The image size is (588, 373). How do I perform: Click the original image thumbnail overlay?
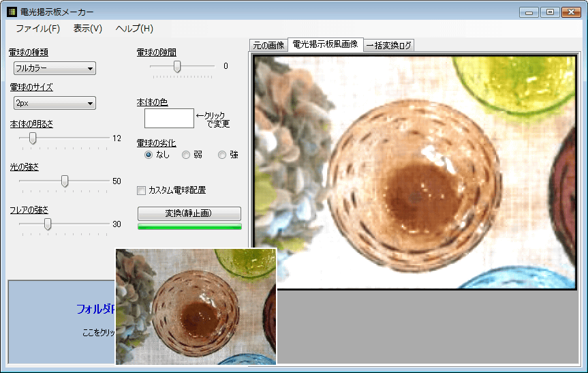(196, 307)
